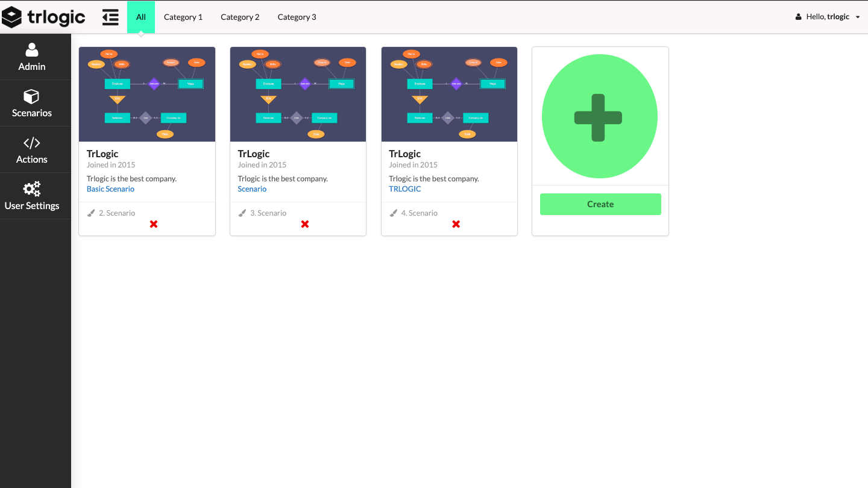Click the large green plus circle
The width and height of the screenshot is (868, 488).
(600, 117)
